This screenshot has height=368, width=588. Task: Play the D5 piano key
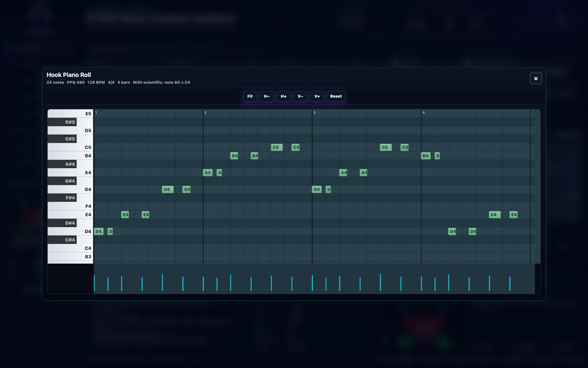coord(70,130)
